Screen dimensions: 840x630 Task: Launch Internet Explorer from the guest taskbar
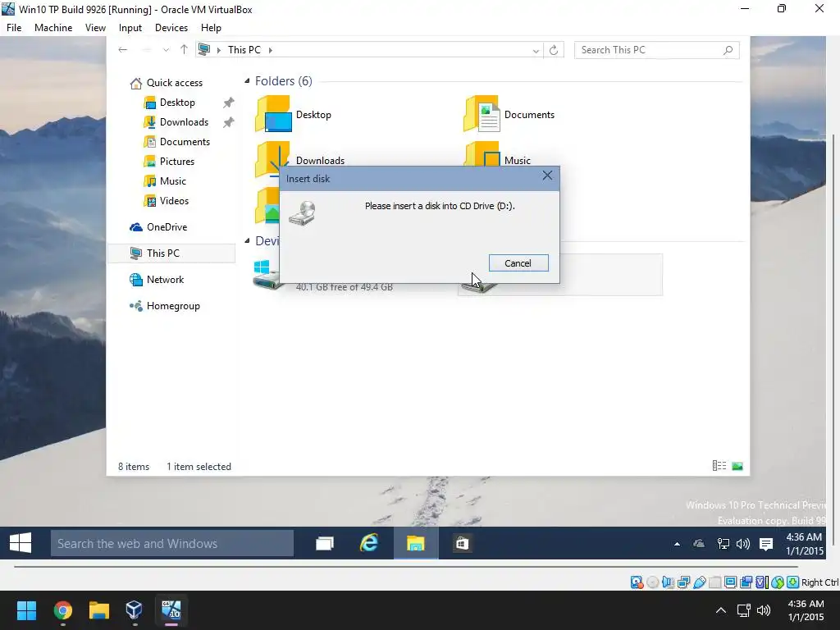[369, 544]
